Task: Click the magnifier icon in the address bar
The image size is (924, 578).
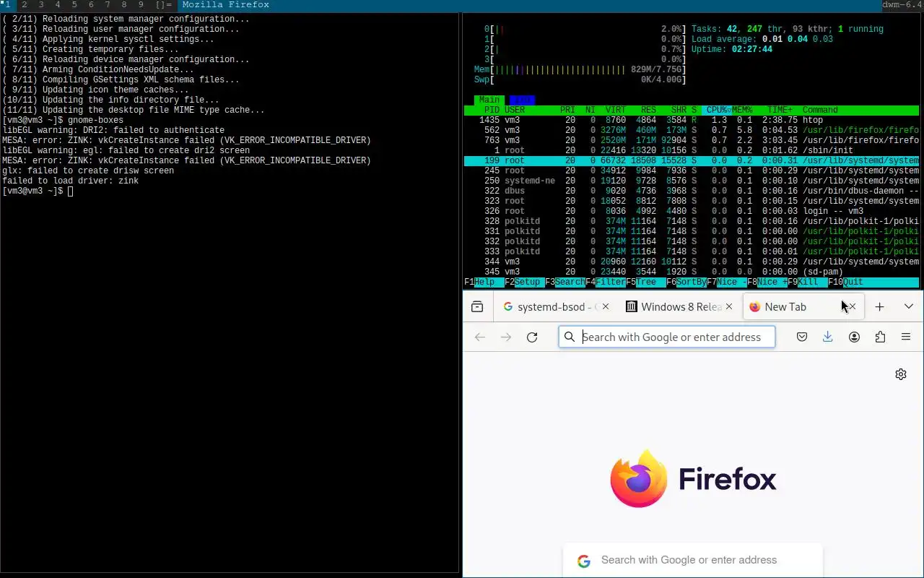Action: 570,337
